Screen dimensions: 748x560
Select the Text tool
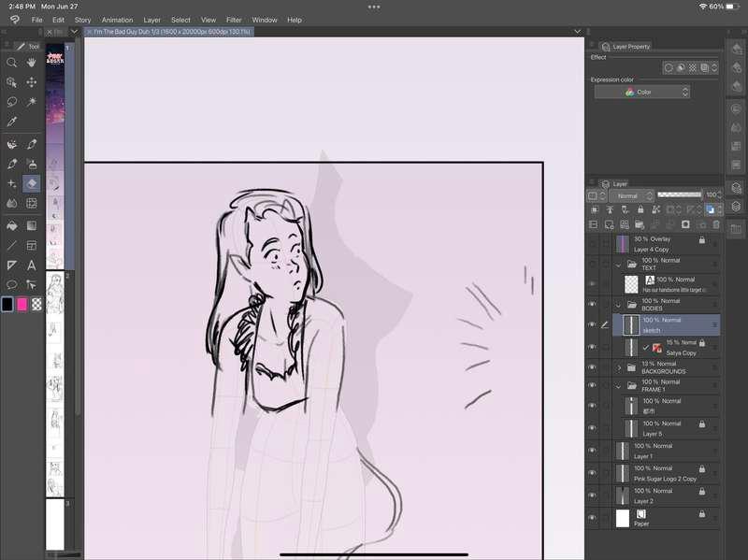[32, 266]
